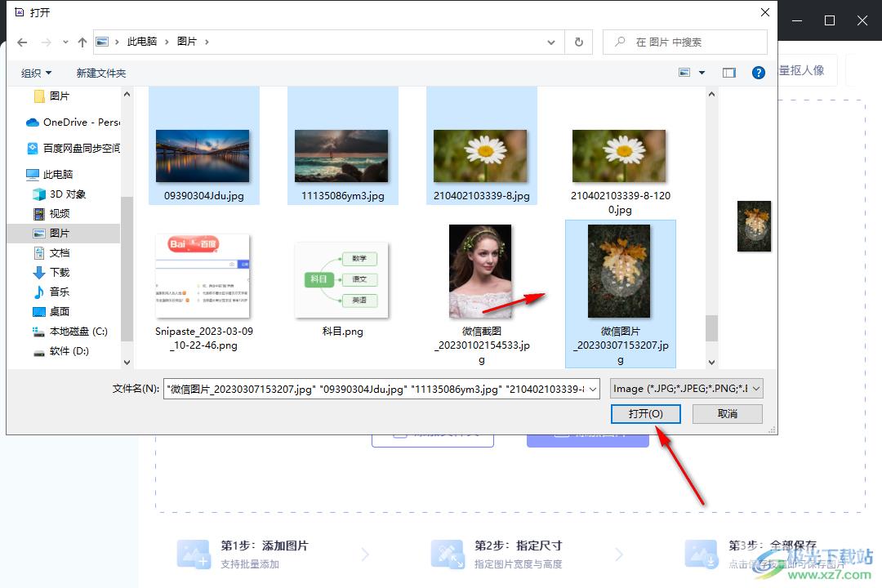This screenshot has width=882, height=588.
Task: Click the 打开(O) button
Action: (x=646, y=413)
